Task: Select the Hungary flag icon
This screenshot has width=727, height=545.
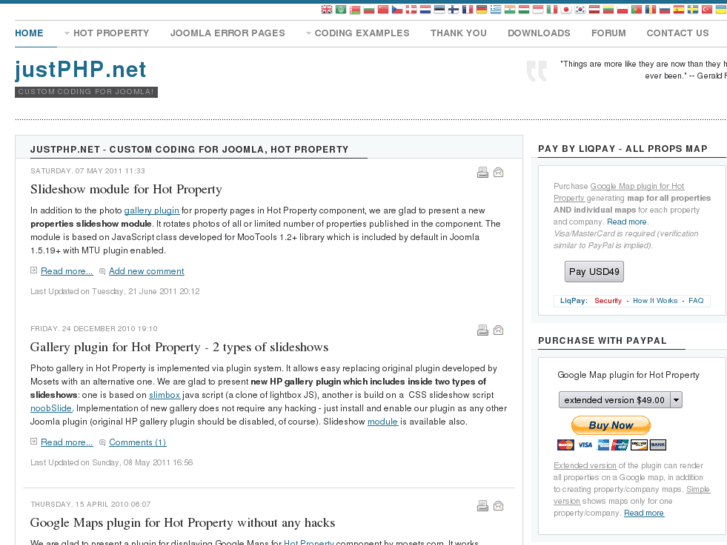Action: coord(524,9)
